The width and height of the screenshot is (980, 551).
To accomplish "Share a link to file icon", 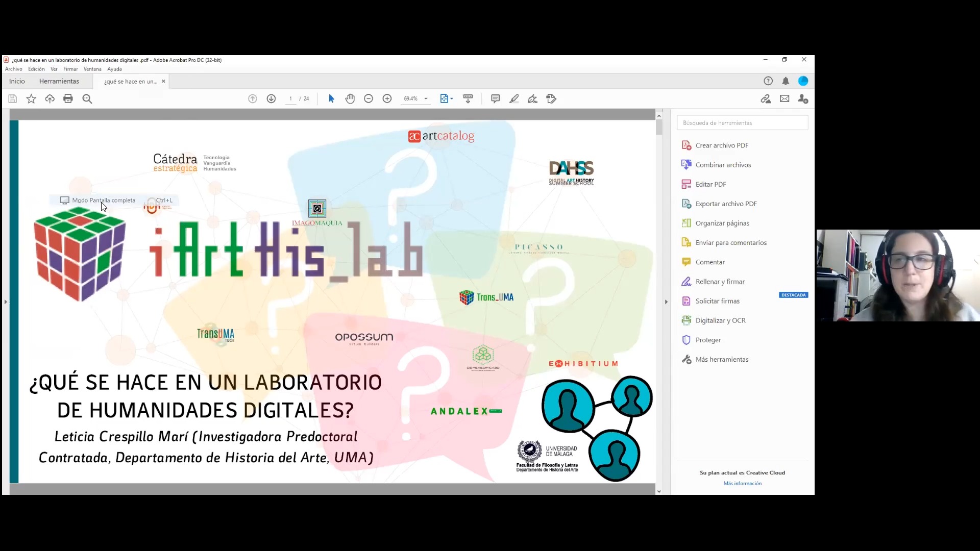I will coord(766,99).
